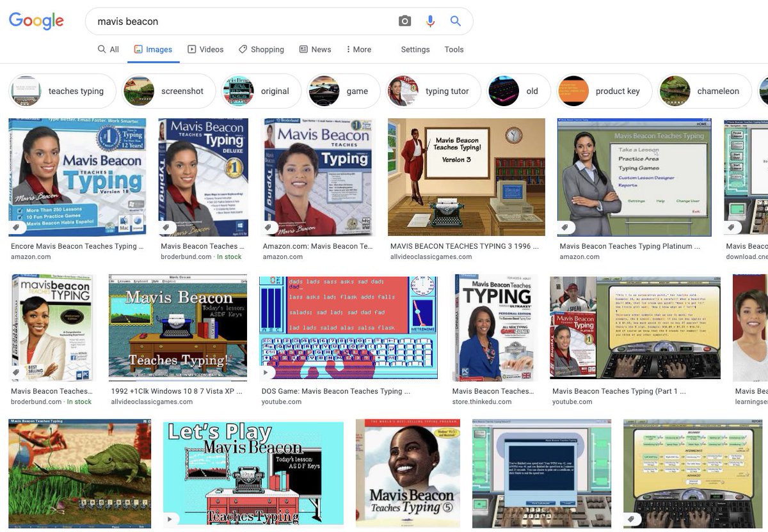Viewport: 768px width, 532px height.
Task: Open 'MAVIS BEACON TEACHES TYPING 3 1996' link
Action: pos(464,246)
